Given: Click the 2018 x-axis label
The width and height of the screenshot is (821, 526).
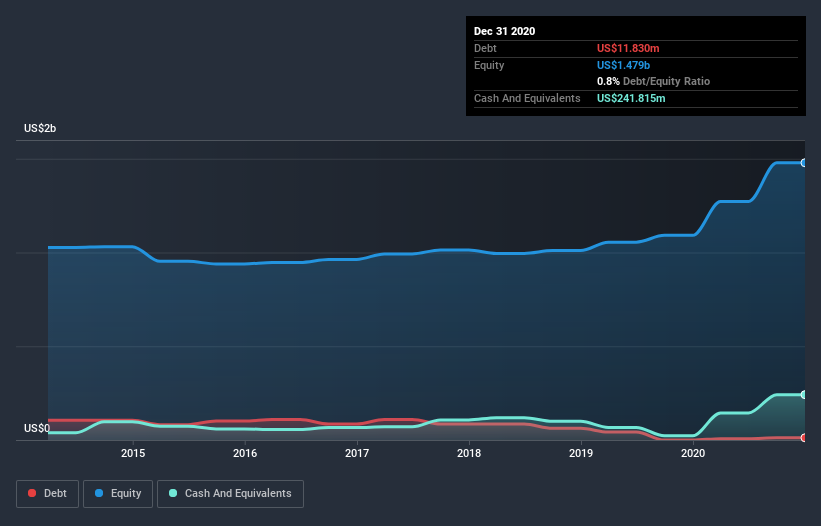Looking at the screenshot, I should (x=469, y=453).
